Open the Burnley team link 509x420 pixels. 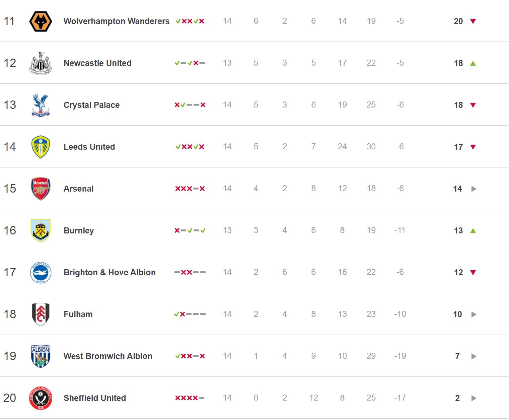(79, 230)
